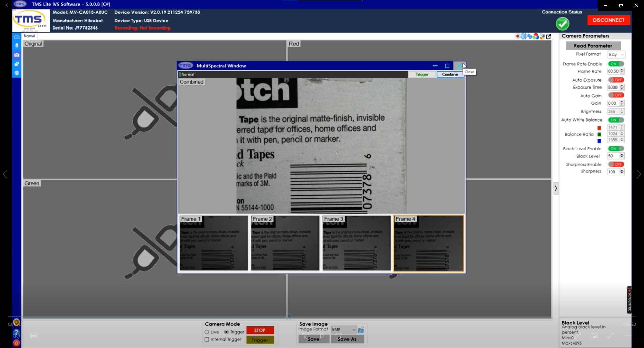Click the Read Parameter button
This screenshot has height=348, width=644.
(x=592, y=46)
